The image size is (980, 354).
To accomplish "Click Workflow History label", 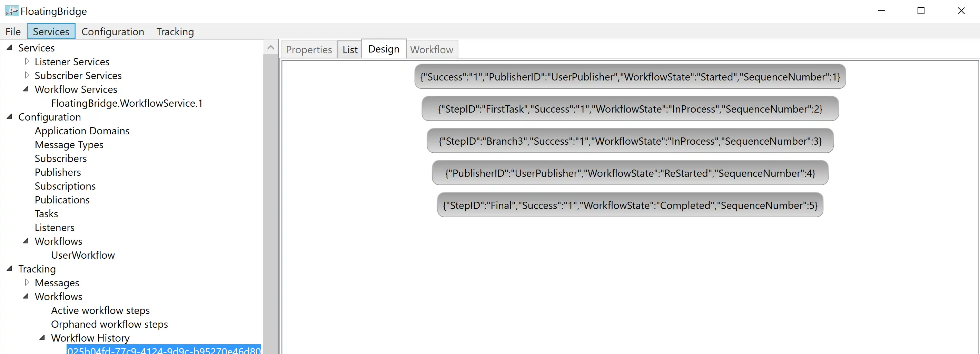I will 90,338.
